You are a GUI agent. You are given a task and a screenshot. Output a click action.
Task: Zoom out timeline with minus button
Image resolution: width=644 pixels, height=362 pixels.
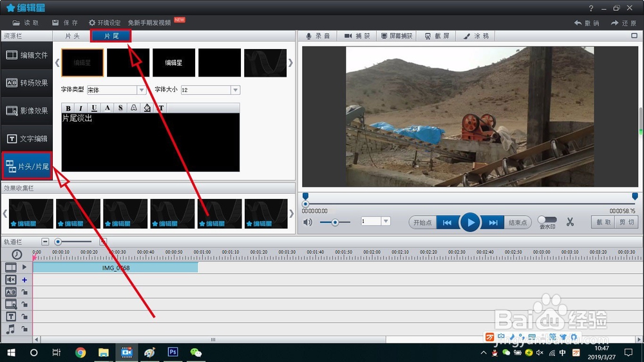45,242
